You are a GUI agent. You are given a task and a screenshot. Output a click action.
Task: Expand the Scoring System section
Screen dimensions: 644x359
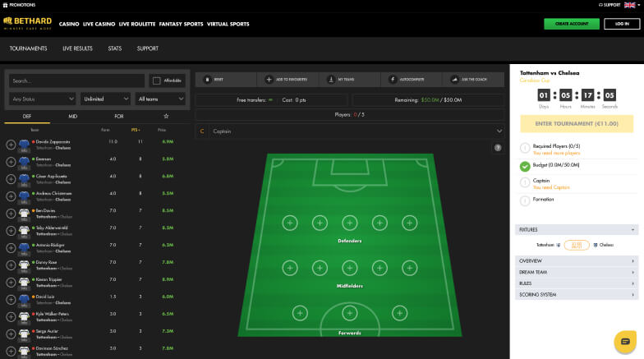point(577,294)
